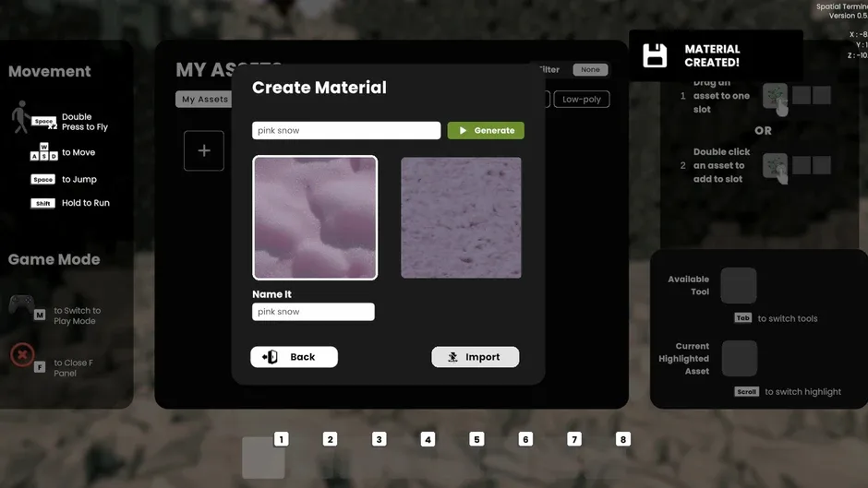868x488 pixels.
Task: Click the Import button
Action: click(x=475, y=357)
